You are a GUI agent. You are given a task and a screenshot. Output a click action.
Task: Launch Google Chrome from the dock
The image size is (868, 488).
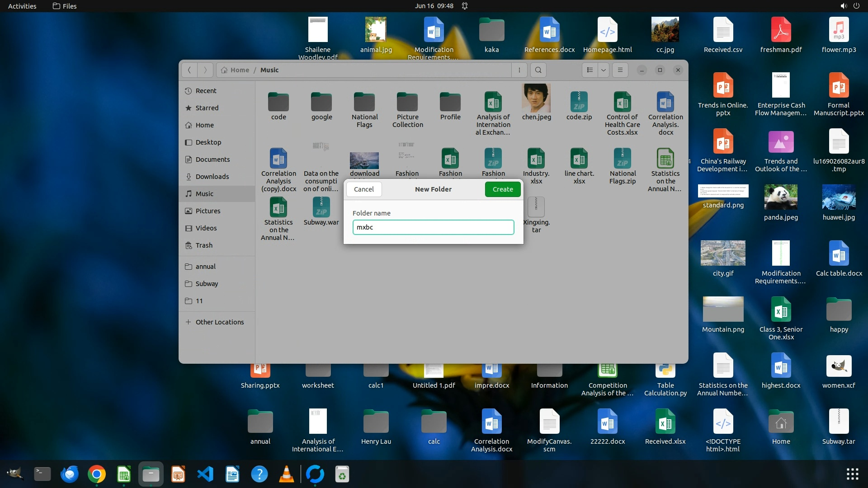96,474
